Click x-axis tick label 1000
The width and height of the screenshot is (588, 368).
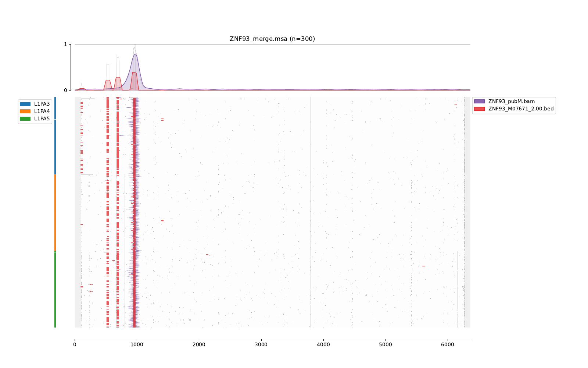[137, 345]
